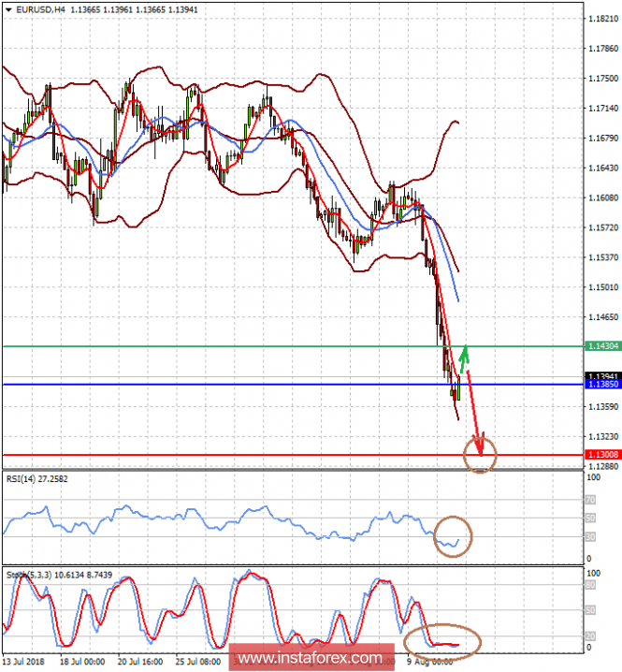Open the www.instaforex.com watermark link
The width and height of the screenshot is (622, 672).
coord(311,657)
